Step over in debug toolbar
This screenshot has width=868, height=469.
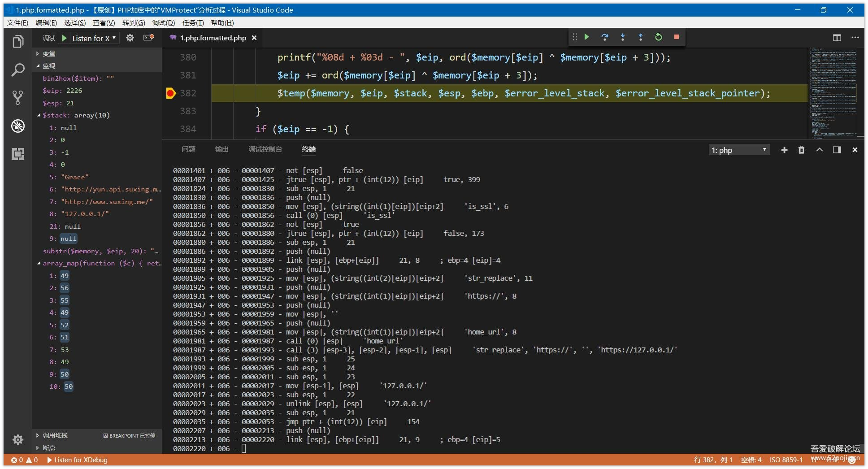[x=605, y=37]
